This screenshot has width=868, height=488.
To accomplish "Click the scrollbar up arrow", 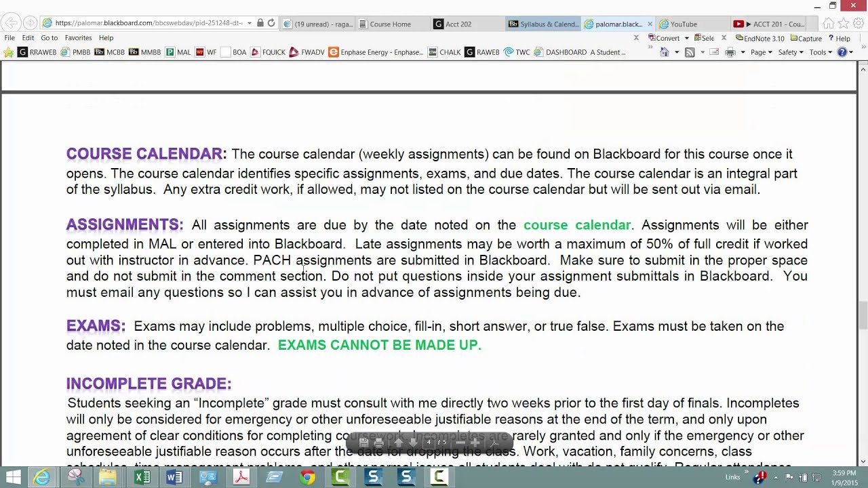I will click(x=863, y=68).
